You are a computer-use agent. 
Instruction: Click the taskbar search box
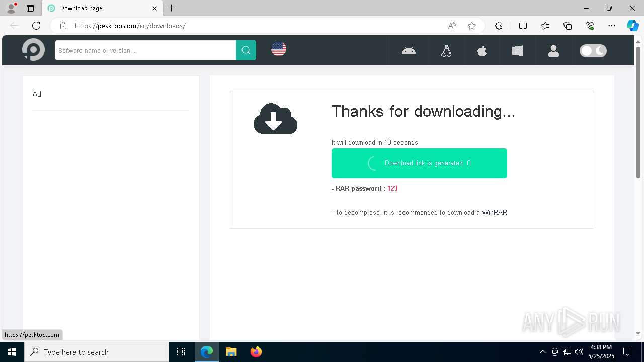(97, 352)
